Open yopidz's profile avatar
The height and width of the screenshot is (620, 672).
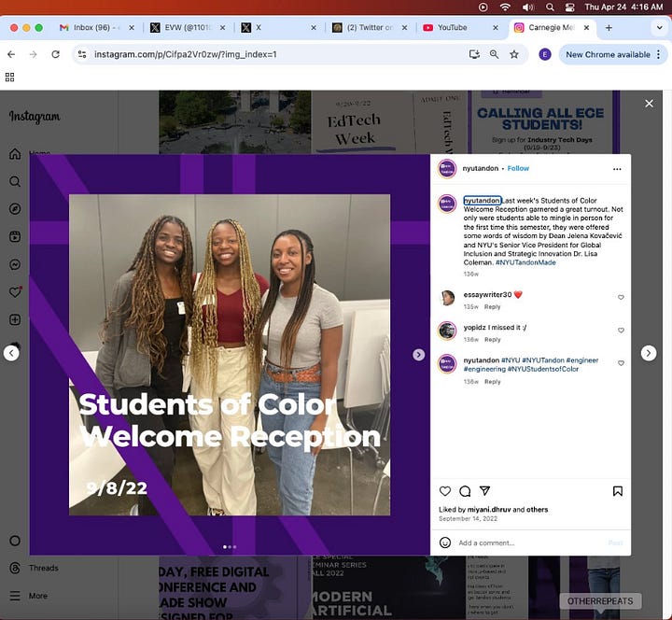pos(447,331)
